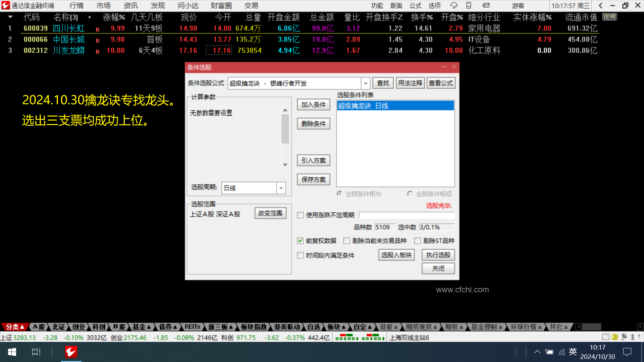
Task: Click the back arrow icon in title bar
Action: point(600,5)
